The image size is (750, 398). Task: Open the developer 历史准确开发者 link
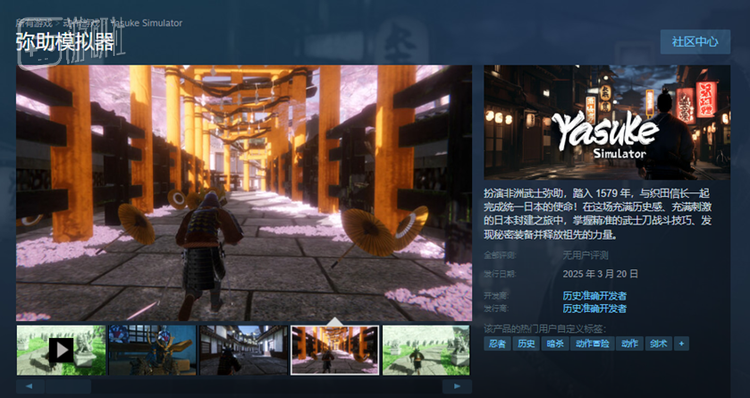tap(595, 296)
